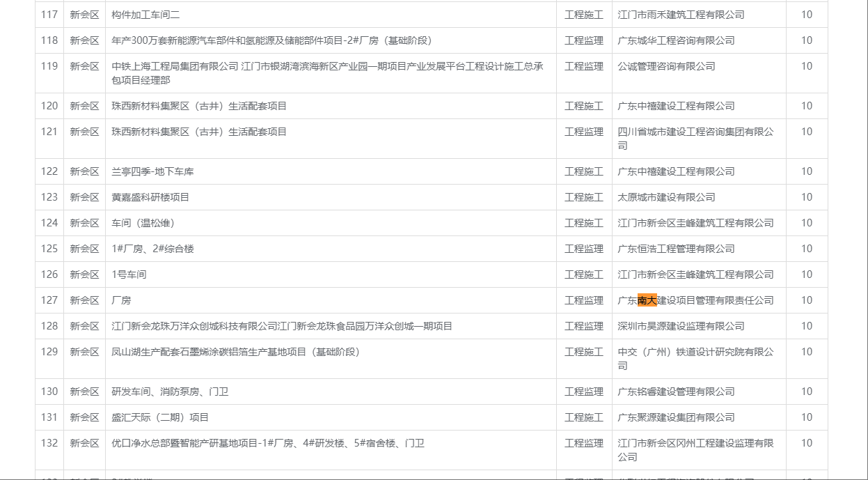Click the row number "117"
Screen dimensions: 868x480
coord(49,15)
